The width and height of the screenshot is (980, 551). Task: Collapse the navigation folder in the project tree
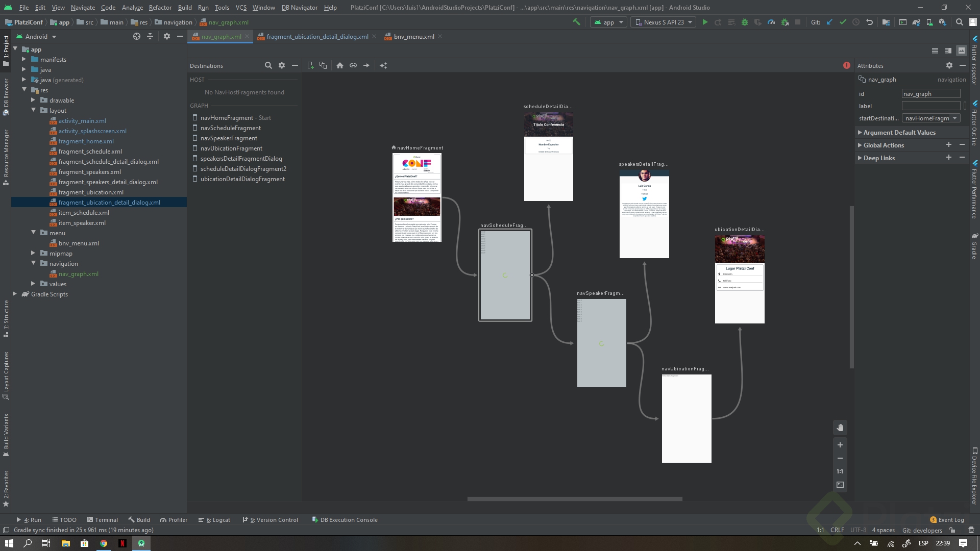[34, 263]
